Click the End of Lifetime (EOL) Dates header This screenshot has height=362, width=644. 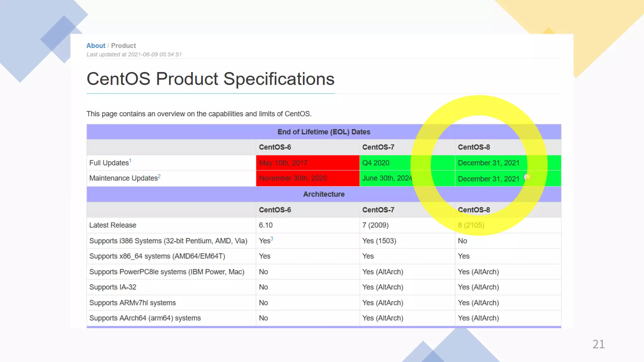(x=324, y=132)
